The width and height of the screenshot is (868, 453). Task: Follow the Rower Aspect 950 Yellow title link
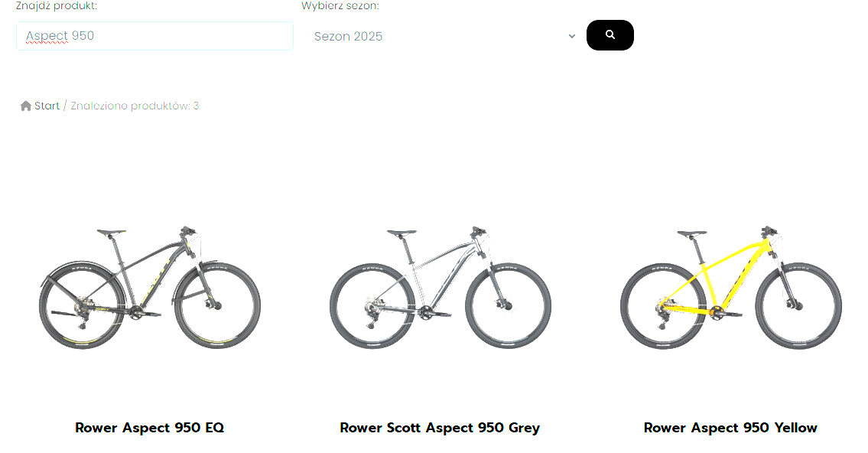click(x=730, y=428)
